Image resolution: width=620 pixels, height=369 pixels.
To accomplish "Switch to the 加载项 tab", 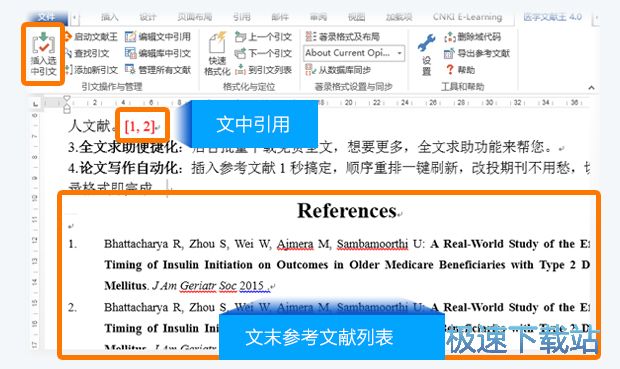I will click(x=399, y=17).
